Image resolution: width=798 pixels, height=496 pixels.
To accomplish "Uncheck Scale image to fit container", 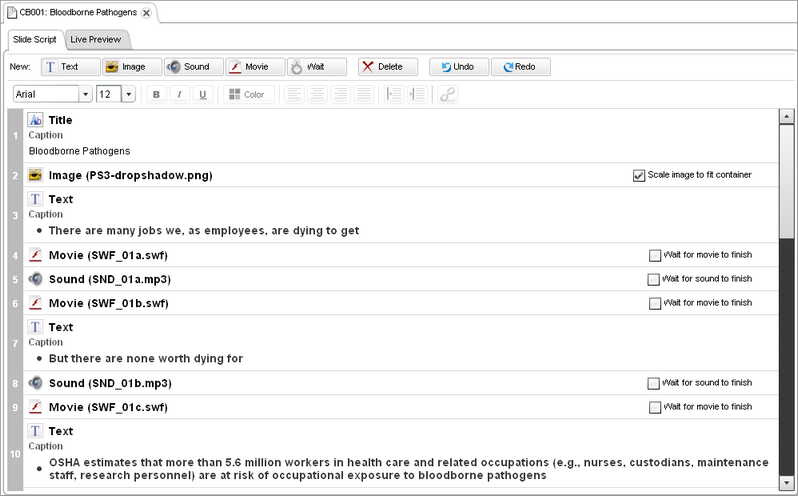I will point(639,175).
